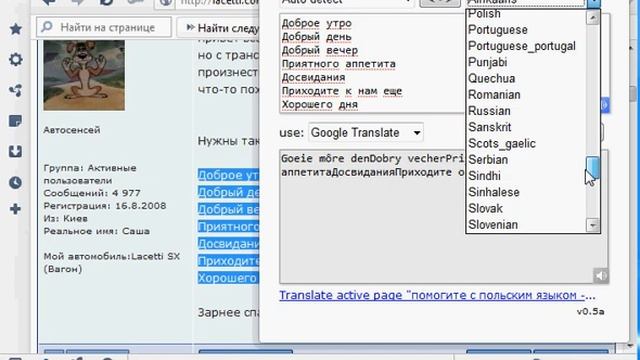
Task: Click the Из: Киев text
Action: (65, 218)
